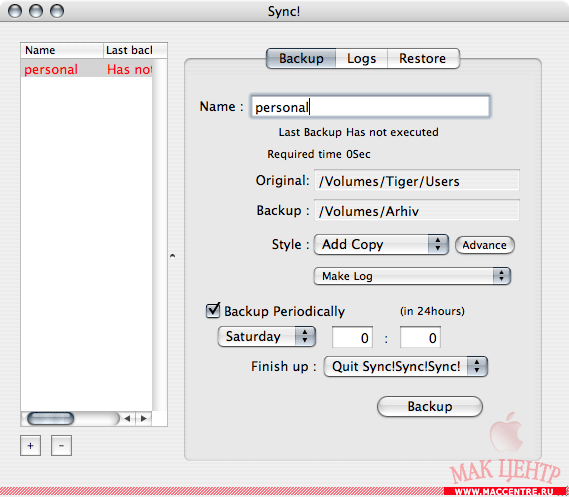569x497 pixels.
Task: Click the right scroll arrow in list
Action: coord(144,419)
